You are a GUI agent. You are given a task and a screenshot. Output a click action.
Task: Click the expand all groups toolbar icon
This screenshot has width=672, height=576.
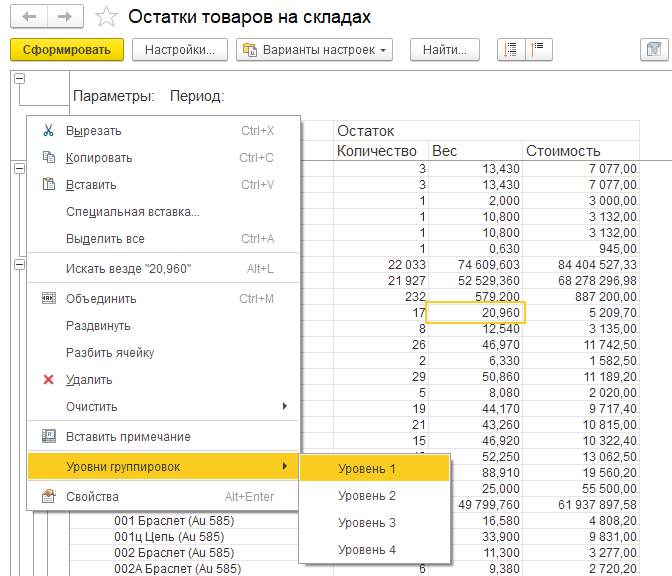(x=511, y=50)
